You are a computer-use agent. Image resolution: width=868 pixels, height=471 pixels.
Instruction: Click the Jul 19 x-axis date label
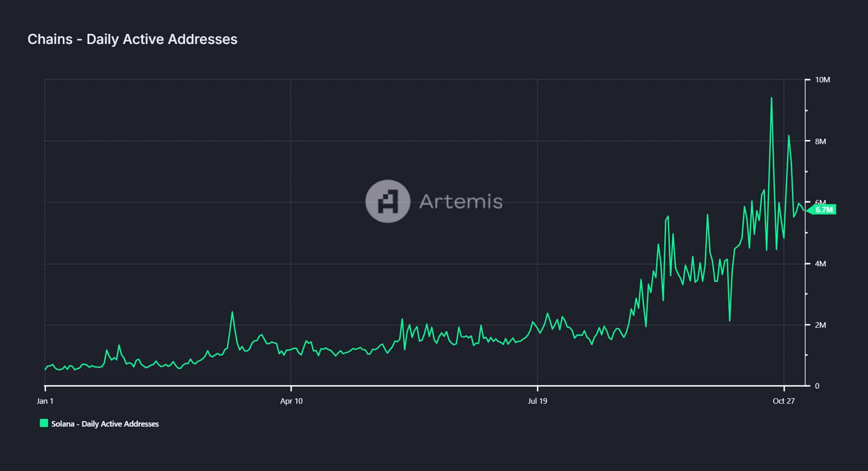(x=537, y=401)
